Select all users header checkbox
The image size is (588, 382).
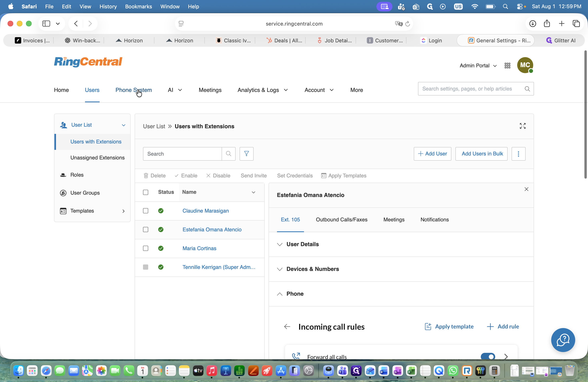(x=146, y=192)
